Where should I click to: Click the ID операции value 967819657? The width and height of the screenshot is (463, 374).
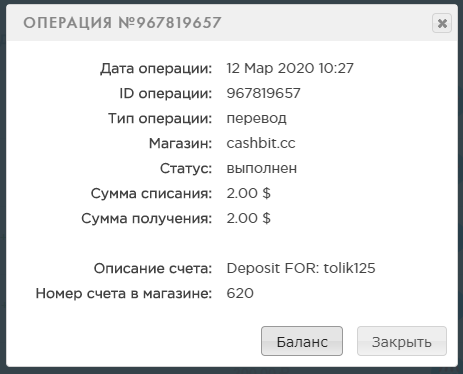click(263, 93)
